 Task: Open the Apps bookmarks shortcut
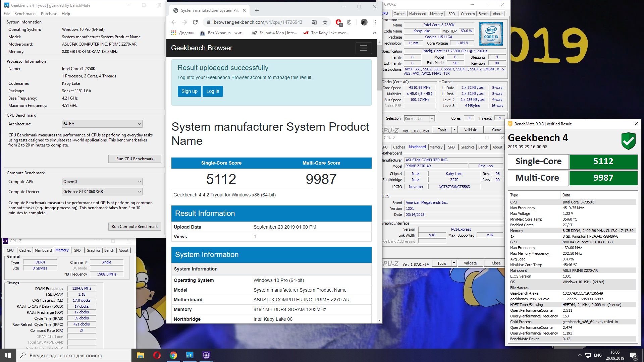click(x=183, y=33)
